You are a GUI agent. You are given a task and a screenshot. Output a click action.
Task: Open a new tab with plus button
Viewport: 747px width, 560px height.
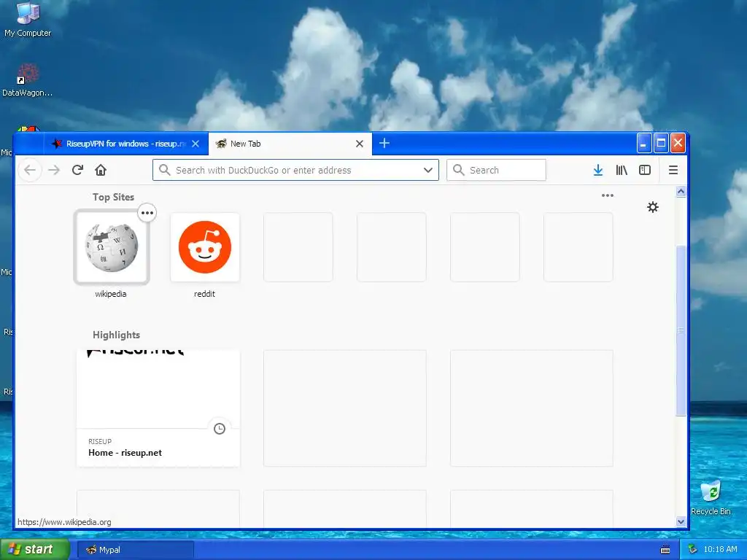[384, 143]
